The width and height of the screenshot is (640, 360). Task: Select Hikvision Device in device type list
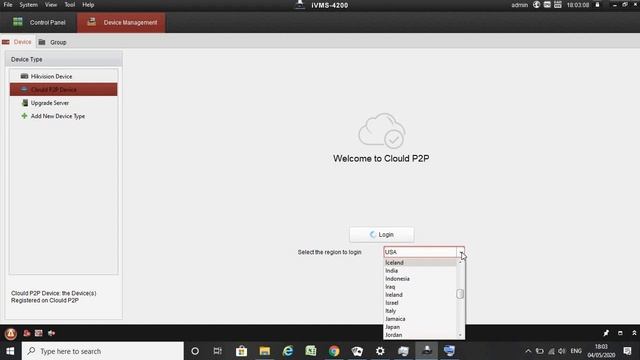(x=64, y=76)
